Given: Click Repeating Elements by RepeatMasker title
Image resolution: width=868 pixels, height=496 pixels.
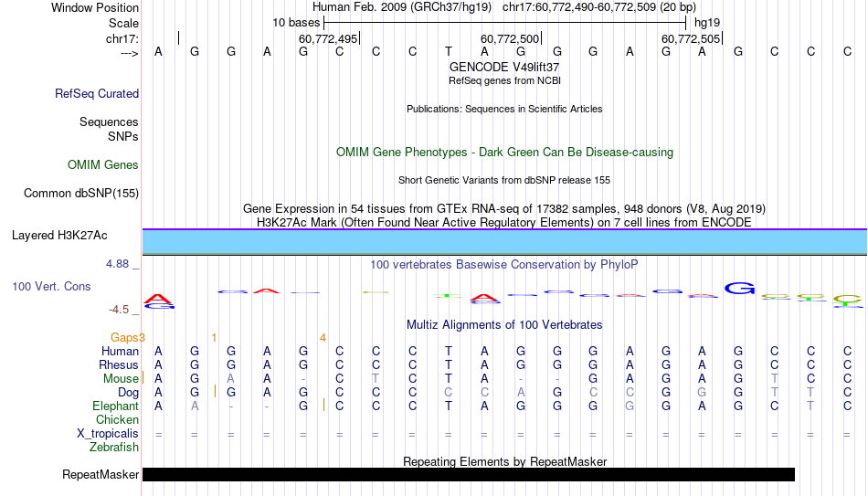Looking at the screenshot, I should coord(505,461).
